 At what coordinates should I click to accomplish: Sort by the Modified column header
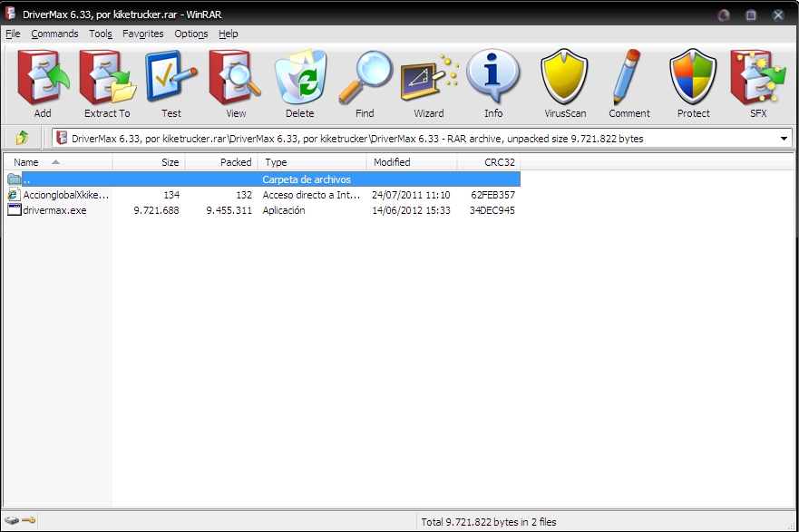coord(411,162)
